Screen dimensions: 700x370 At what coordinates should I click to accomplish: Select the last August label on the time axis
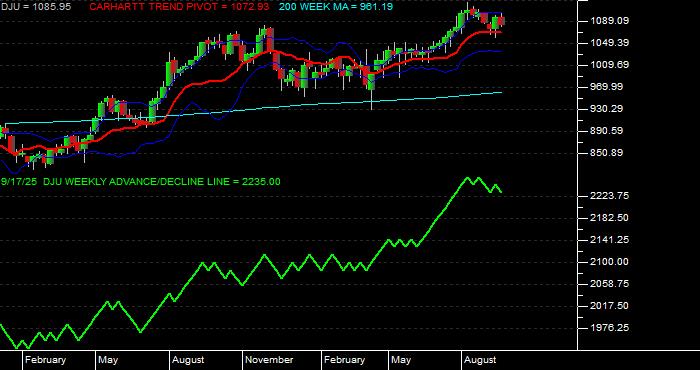[480, 360]
